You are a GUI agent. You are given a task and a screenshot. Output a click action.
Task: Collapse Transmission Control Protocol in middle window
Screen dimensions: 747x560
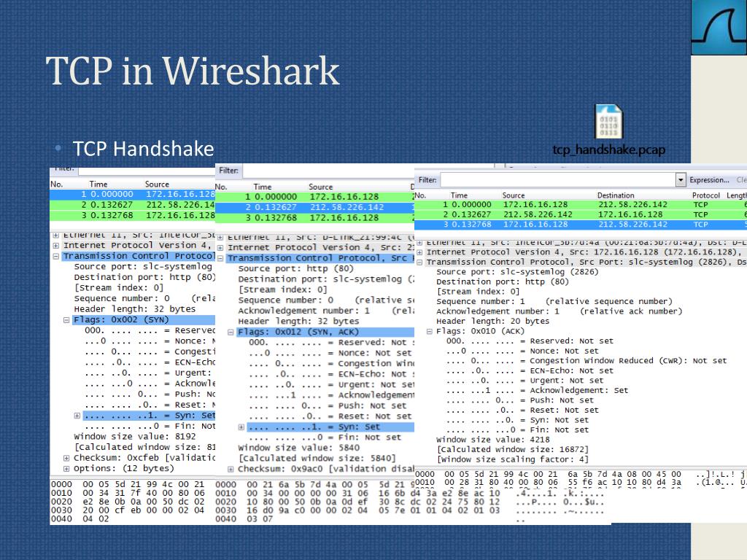click(x=220, y=258)
